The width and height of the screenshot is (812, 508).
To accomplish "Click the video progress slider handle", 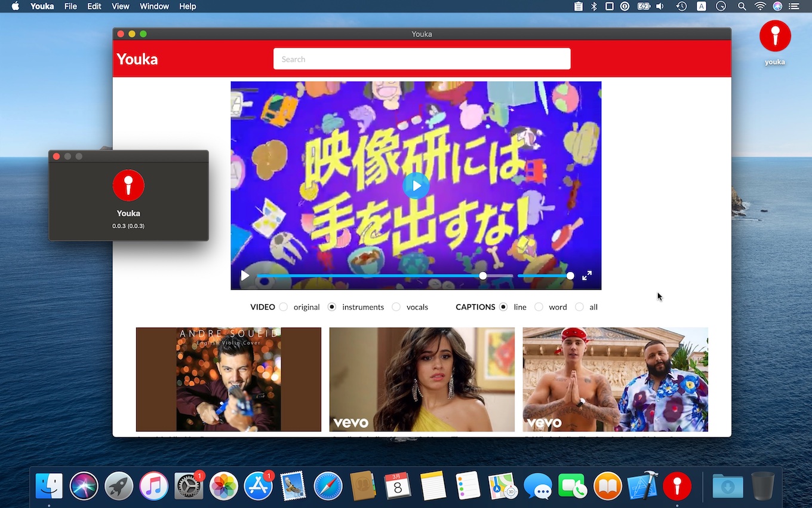I will [482, 276].
